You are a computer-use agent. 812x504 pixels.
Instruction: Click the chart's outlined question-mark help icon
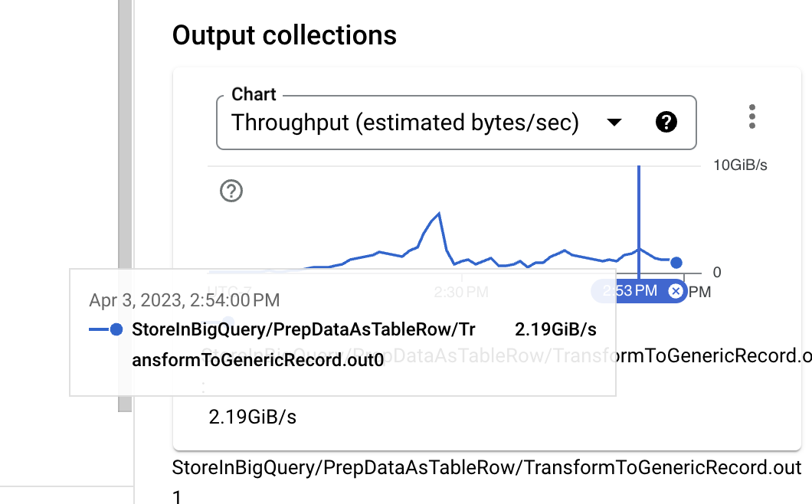[x=231, y=190]
